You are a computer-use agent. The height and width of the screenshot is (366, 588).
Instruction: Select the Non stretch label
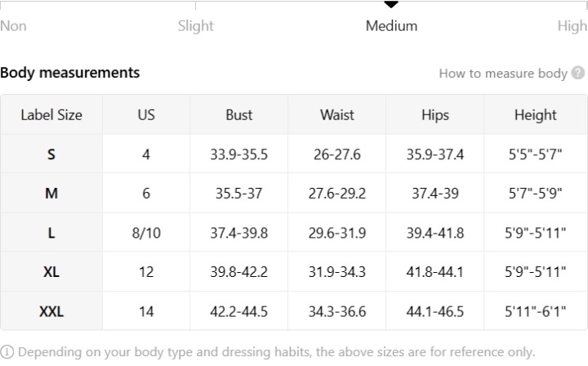pos(13,26)
